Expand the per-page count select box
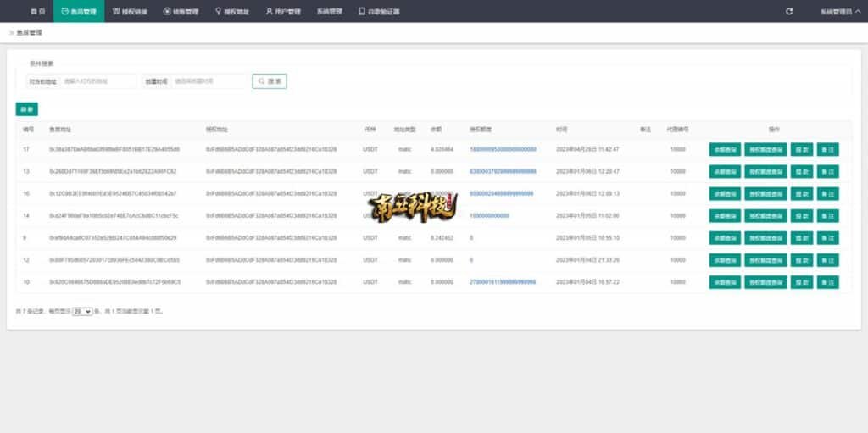This screenshot has width=868, height=433. (x=82, y=312)
